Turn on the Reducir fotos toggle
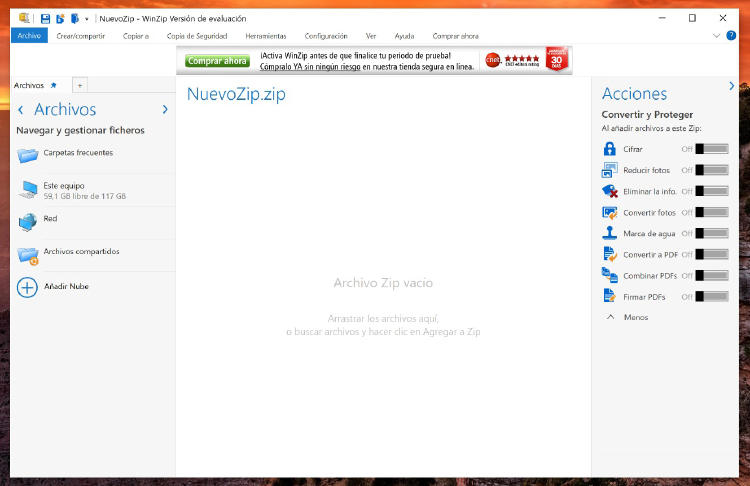The width and height of the screenshot is (750, 486). point(712,170)
